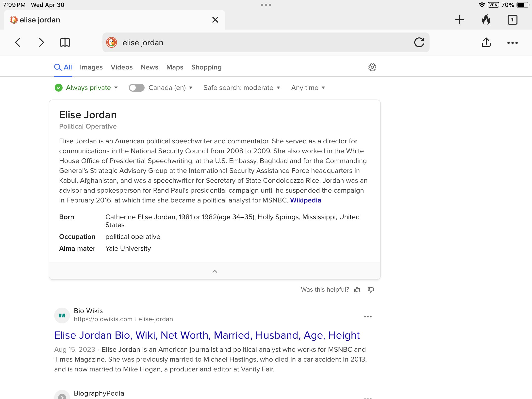Viewport: 532px width, 399px height.
Task: Close the elise jordan tab
Action: pos(215,20)
